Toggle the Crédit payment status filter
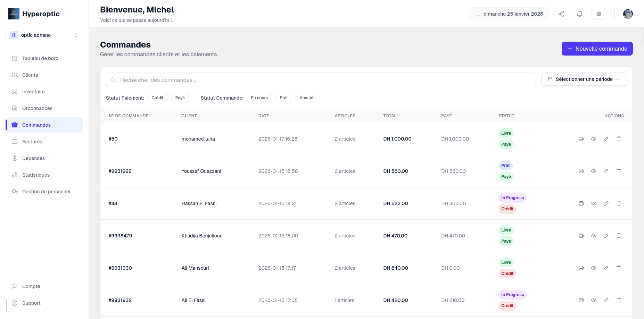The image size is (644, 319). [157, 98]
